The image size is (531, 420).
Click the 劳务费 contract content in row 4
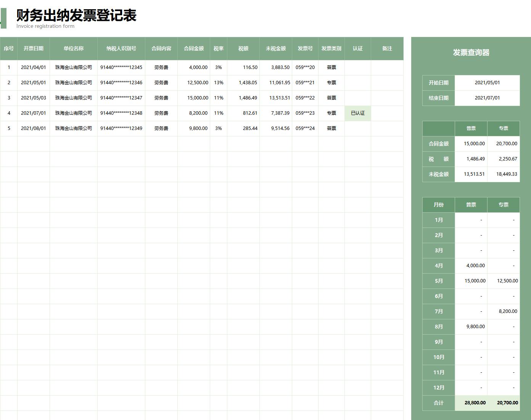pos(161,113)
